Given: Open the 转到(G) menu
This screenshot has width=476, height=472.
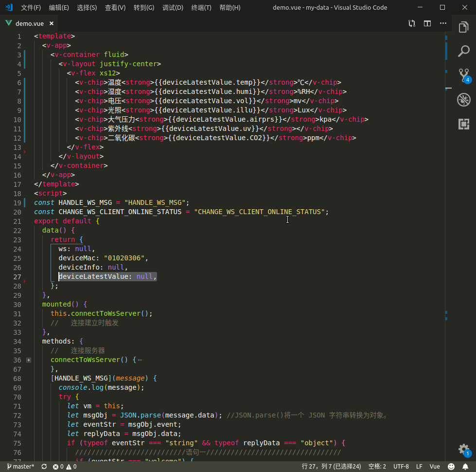Looking at the screenshot, I should pyautogui.click(x=144, y=8).
